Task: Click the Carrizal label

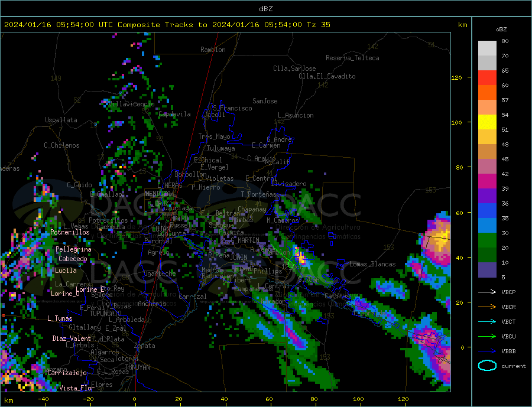Action: 193,297
